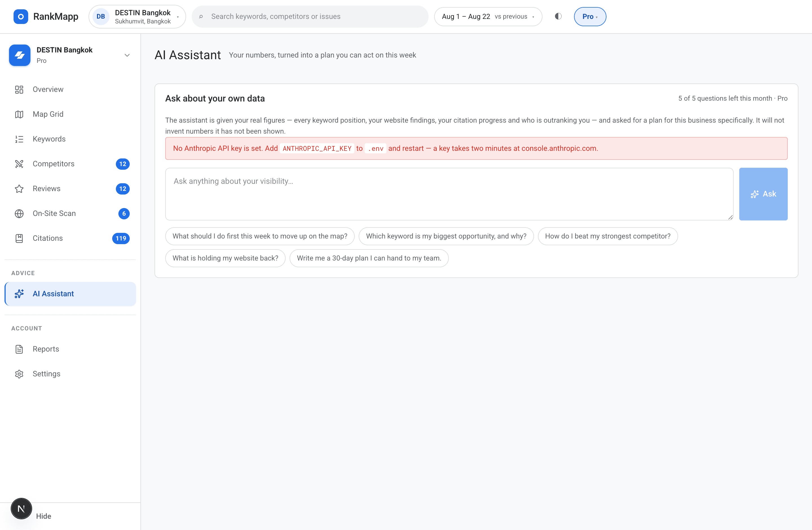Open Reports under Account

[x=70, y=349]
